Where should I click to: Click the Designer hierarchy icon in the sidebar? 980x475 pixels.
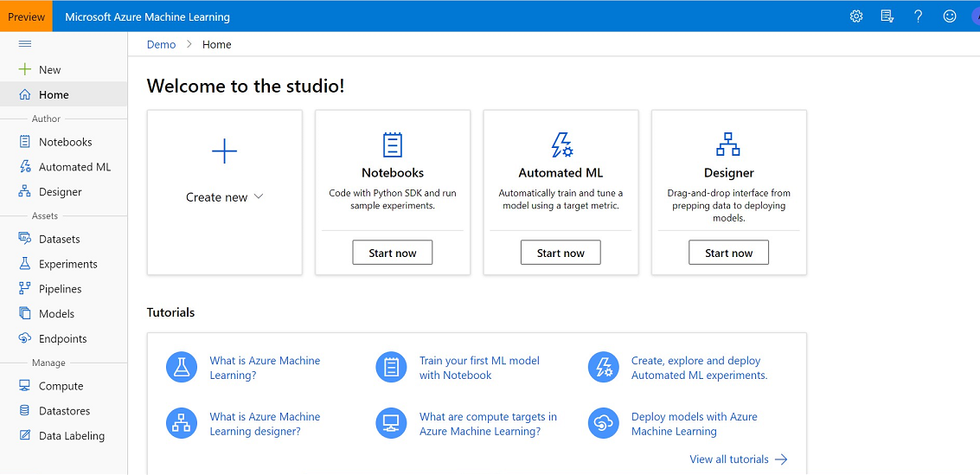point(24,192)
